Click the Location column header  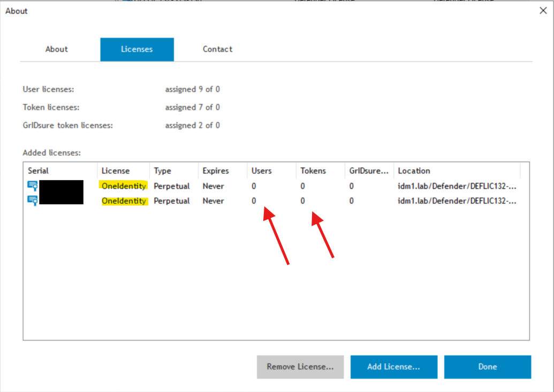click(x=414, y=171)
